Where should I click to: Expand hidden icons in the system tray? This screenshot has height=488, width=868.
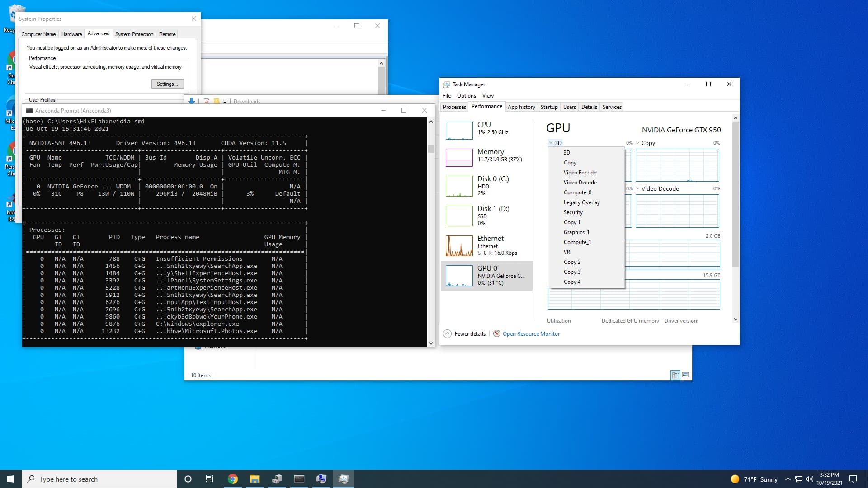788,479
